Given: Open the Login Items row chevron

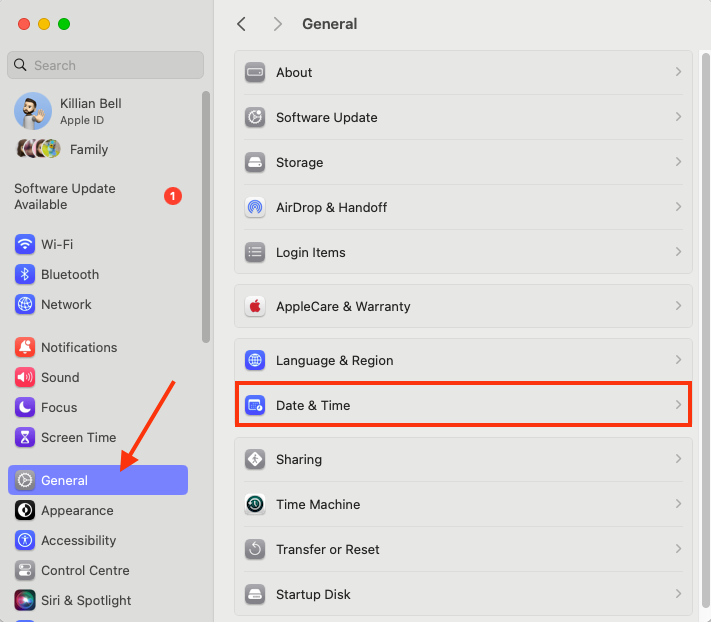Looking at the screenshot, I should pos(678,252).
